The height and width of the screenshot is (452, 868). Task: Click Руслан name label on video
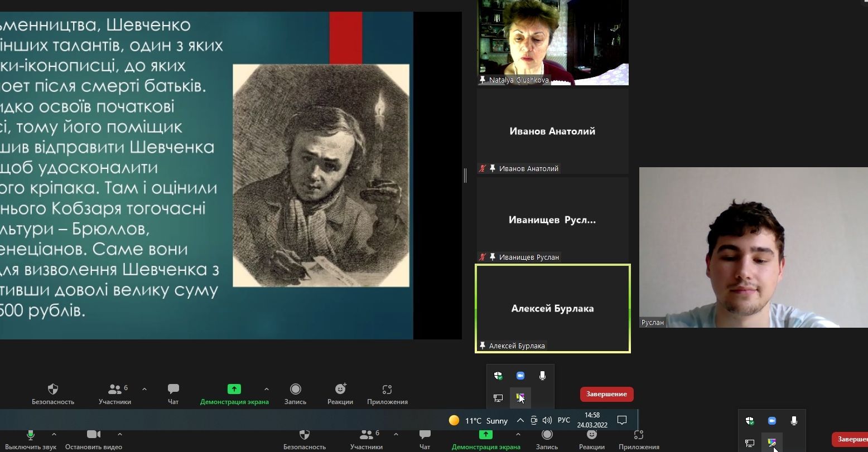point(653,322)
